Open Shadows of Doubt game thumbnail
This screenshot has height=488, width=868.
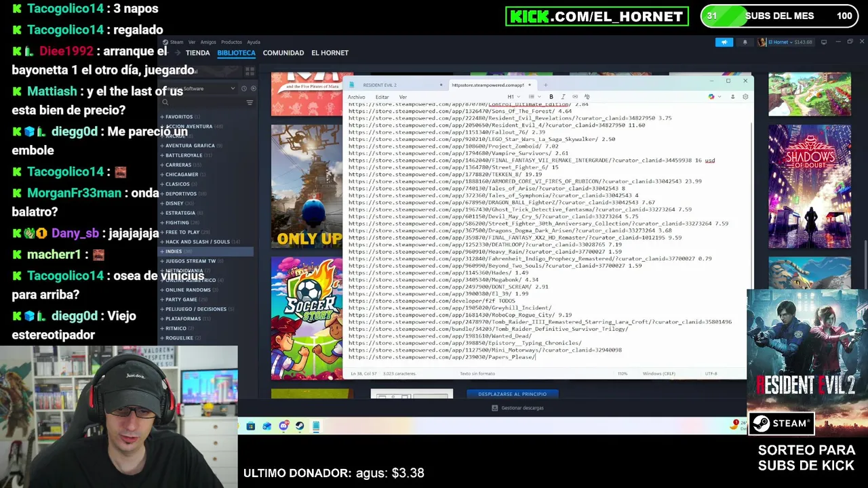point(809,186)
